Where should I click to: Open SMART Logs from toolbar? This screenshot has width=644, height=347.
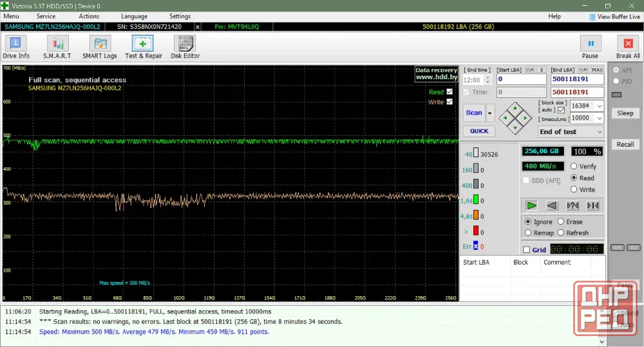click(x=100, y=47)
